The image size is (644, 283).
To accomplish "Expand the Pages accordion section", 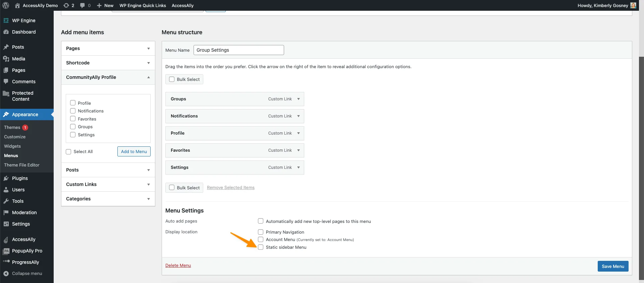I will click(x=108, y=48).
